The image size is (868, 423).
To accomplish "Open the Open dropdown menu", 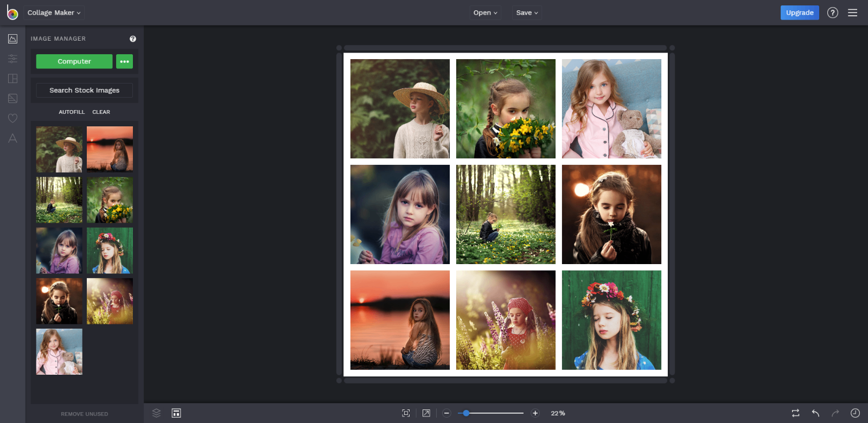I will click(485, 12).
